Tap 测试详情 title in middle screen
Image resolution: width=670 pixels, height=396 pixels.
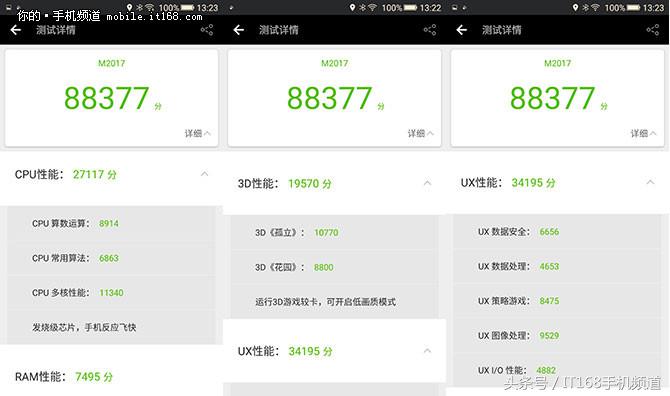279,30
